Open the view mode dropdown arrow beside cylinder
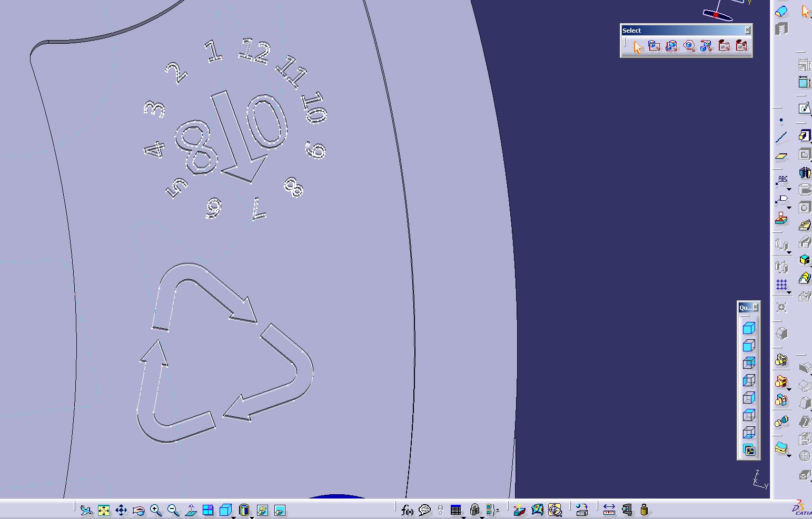The height and width of the screenshot is (519, 812). tap(251, 517)
